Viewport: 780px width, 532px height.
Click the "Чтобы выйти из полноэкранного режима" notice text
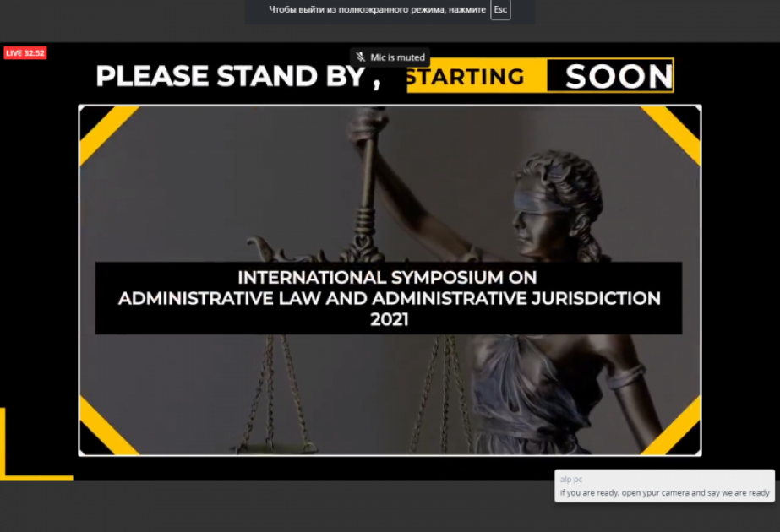coord(377,9)
